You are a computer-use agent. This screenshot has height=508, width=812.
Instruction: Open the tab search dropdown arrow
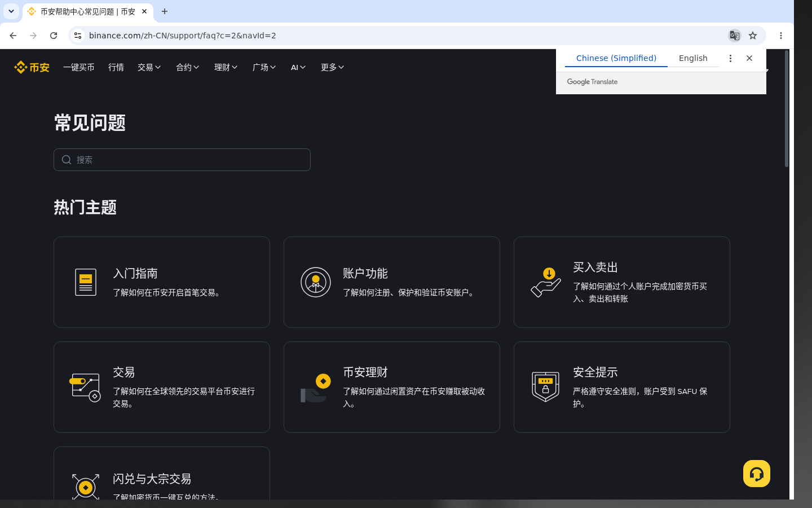point(11,11)
